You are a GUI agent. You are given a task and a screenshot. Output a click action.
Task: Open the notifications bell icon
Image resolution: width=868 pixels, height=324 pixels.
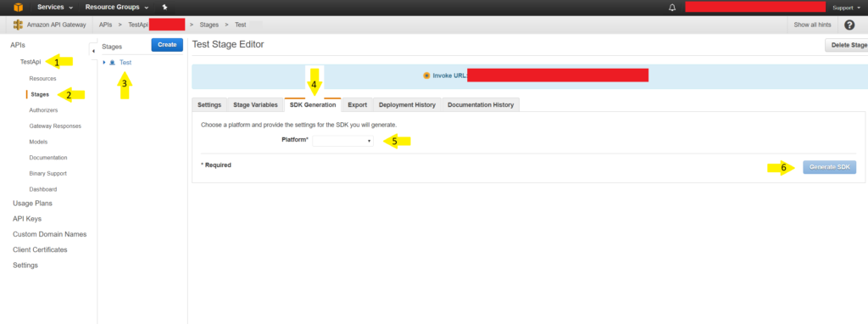click(x=672, y=8)
